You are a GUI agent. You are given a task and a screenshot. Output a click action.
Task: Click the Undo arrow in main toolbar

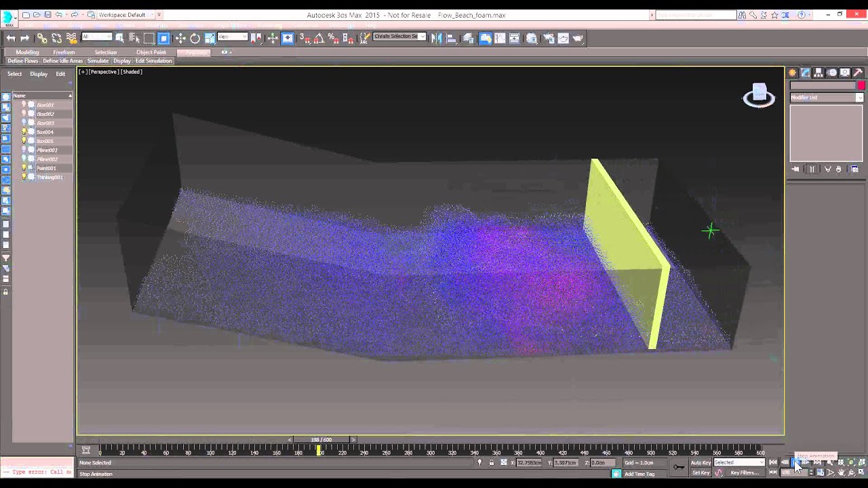point(11,39)
